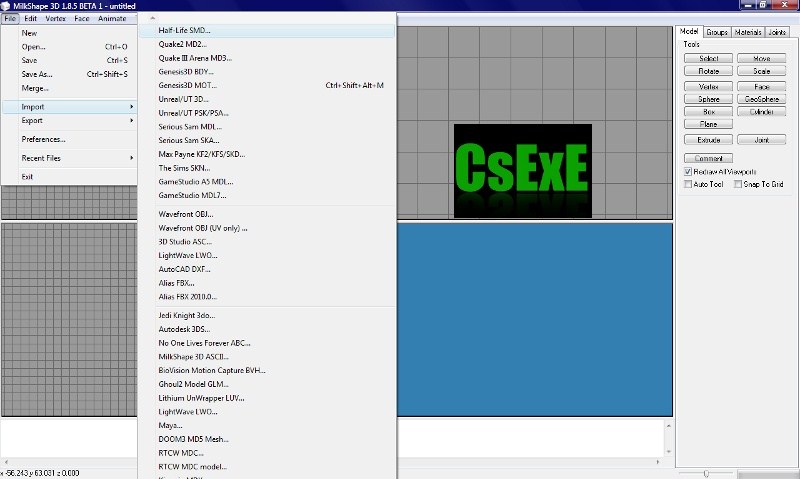Screen dimensions: 800x479
Task: Expand the Recent Files submenu
Action: coord(70,158)
